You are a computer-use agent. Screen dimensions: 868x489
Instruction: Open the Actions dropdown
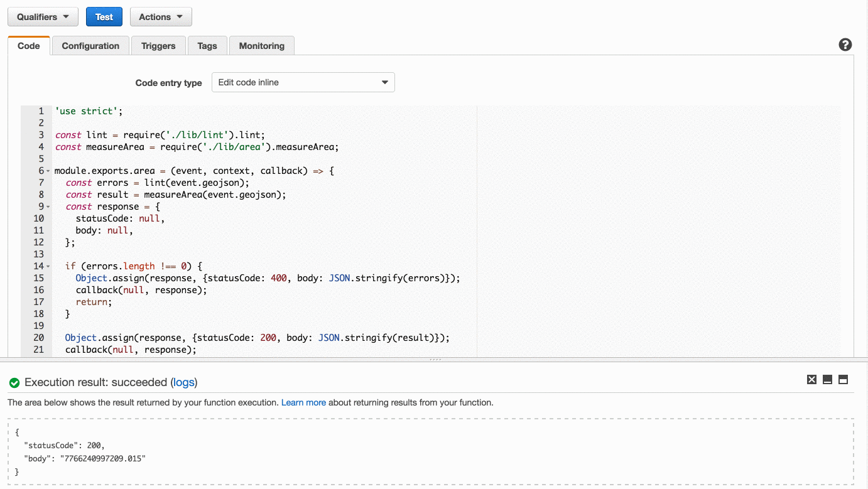[161, 16]
